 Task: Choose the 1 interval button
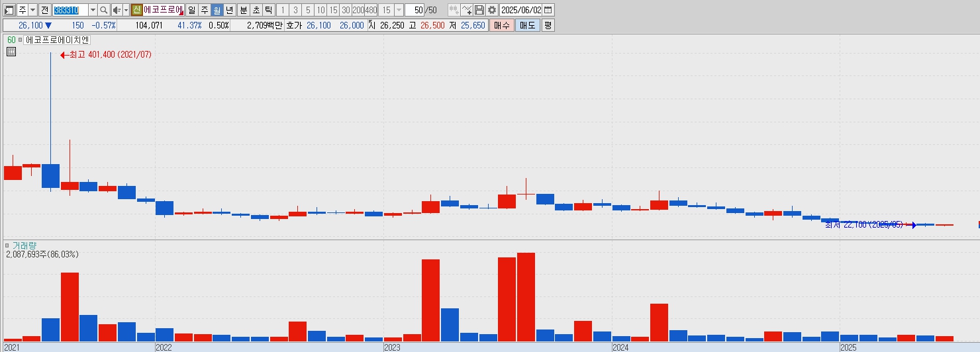(x=282, y=10)
